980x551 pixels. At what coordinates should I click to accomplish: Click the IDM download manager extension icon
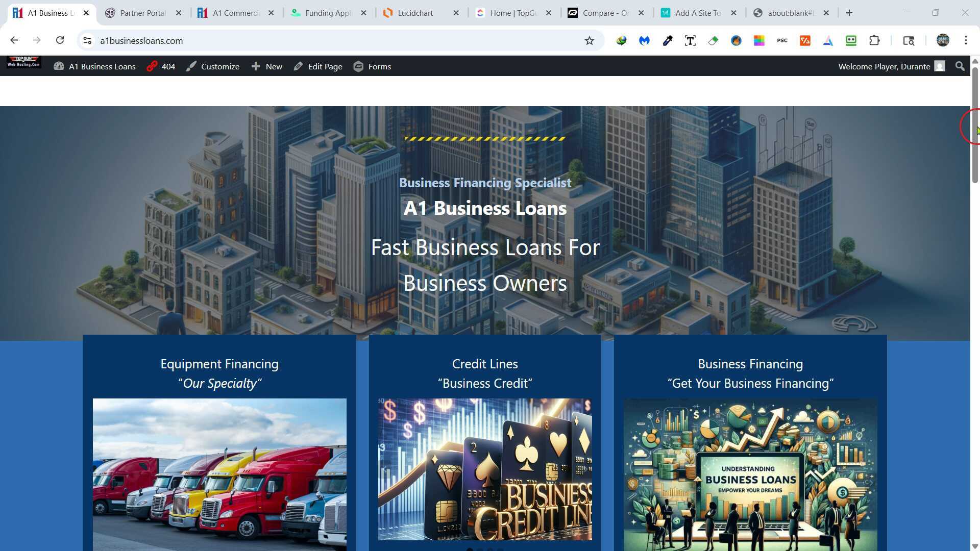point(622,41)
